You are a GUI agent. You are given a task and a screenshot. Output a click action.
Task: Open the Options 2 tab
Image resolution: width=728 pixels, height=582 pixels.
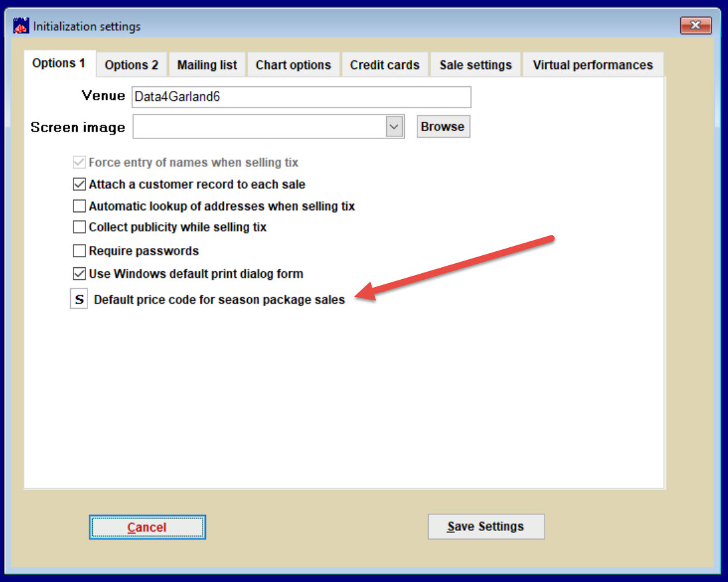tap(131, 64)
